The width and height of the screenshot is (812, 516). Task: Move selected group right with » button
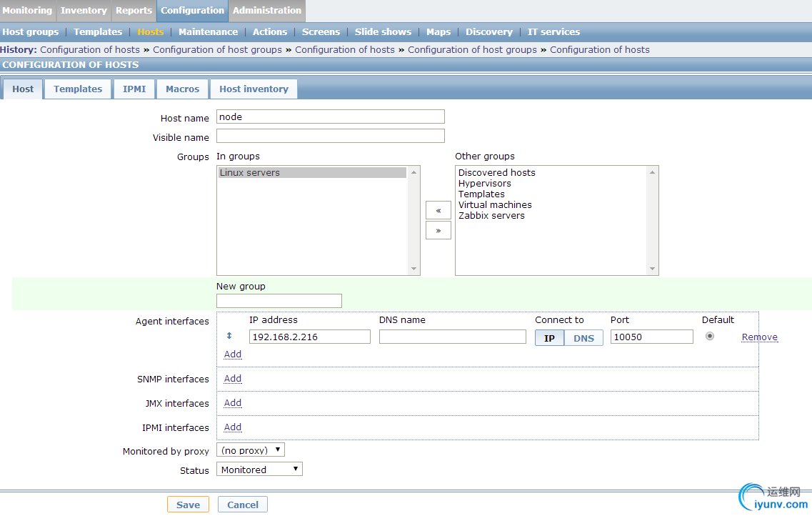[438, 231]
